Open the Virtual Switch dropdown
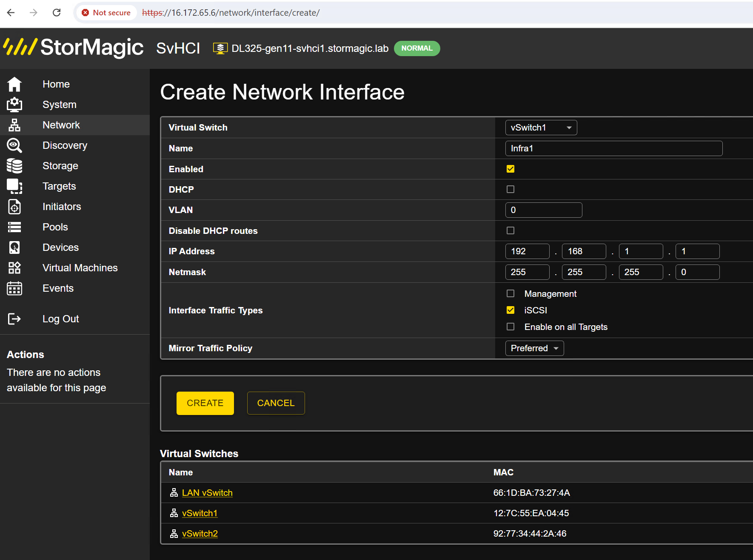 point(541,128)
